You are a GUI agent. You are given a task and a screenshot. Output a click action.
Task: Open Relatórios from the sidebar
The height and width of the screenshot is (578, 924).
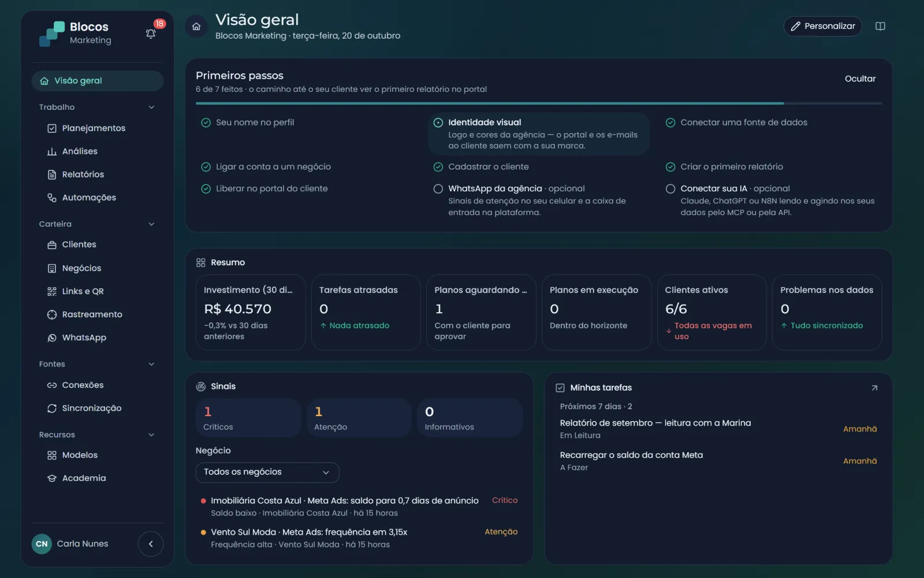coord(97,175)
